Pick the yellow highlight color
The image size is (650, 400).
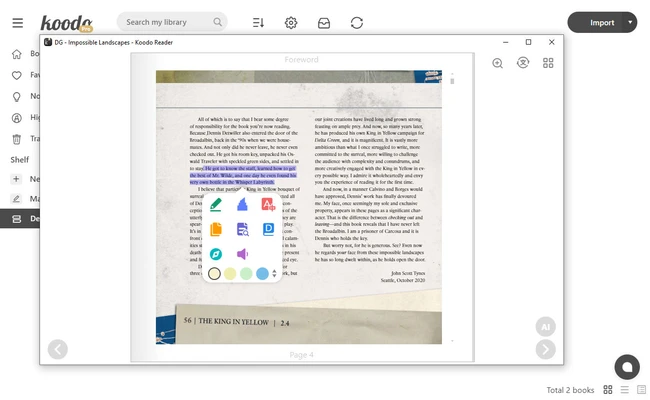tap(230, 274)
